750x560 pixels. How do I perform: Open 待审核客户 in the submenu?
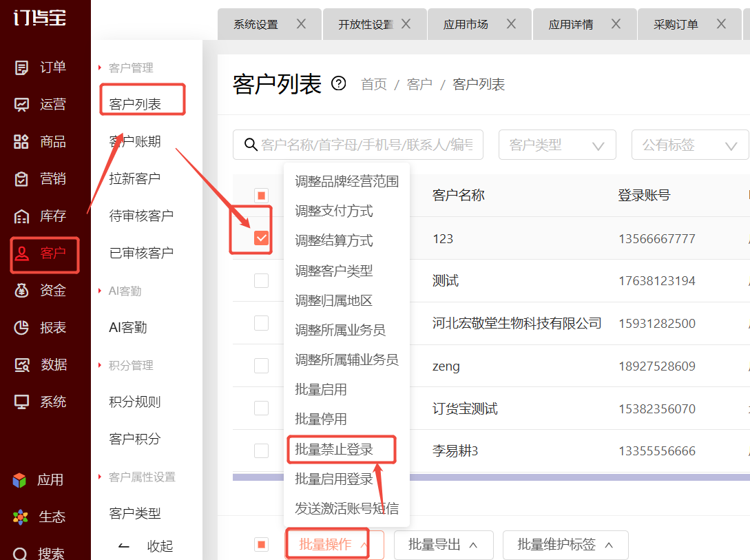pos(141,216)
